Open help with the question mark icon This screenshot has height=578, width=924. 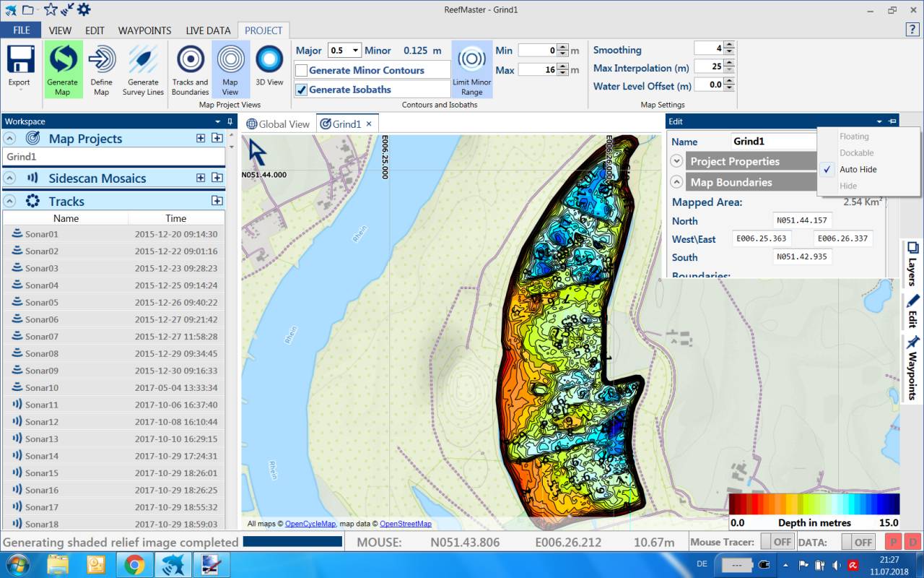(912, 30)
